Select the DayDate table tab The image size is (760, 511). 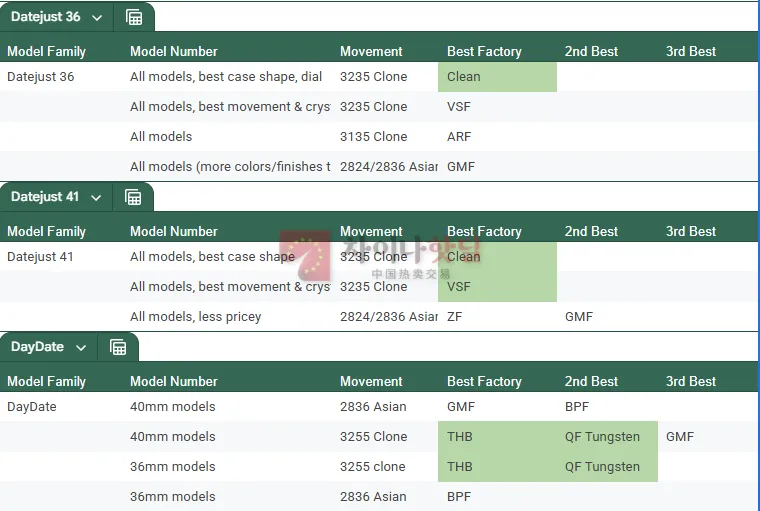37,347
